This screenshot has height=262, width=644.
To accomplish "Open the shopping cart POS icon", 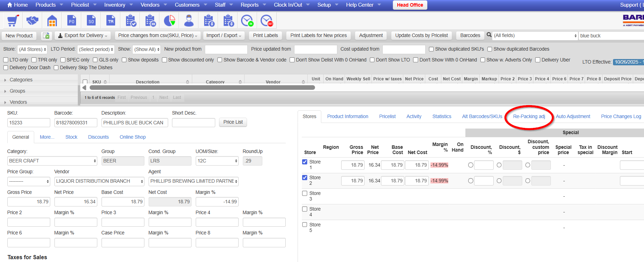I will 13,21.
